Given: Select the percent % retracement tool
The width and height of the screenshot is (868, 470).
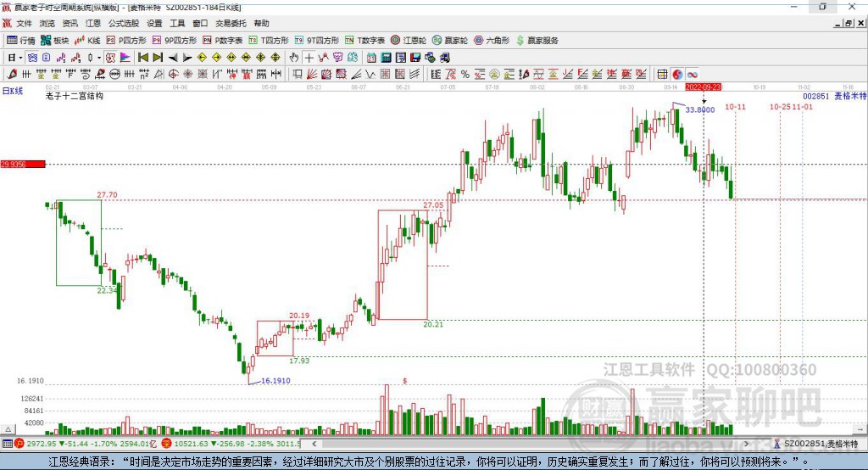Looking at the screenshot, I should (x=465, y=75).
